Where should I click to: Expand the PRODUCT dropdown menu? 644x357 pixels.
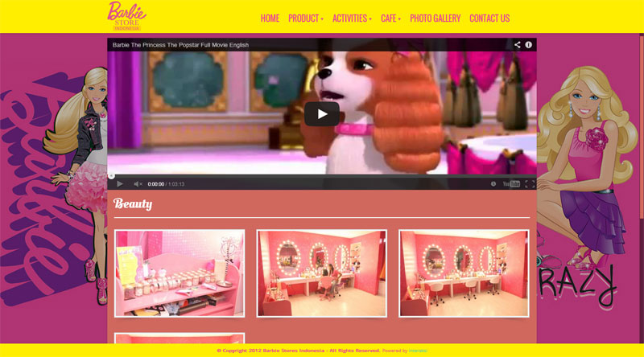point(306,18)
